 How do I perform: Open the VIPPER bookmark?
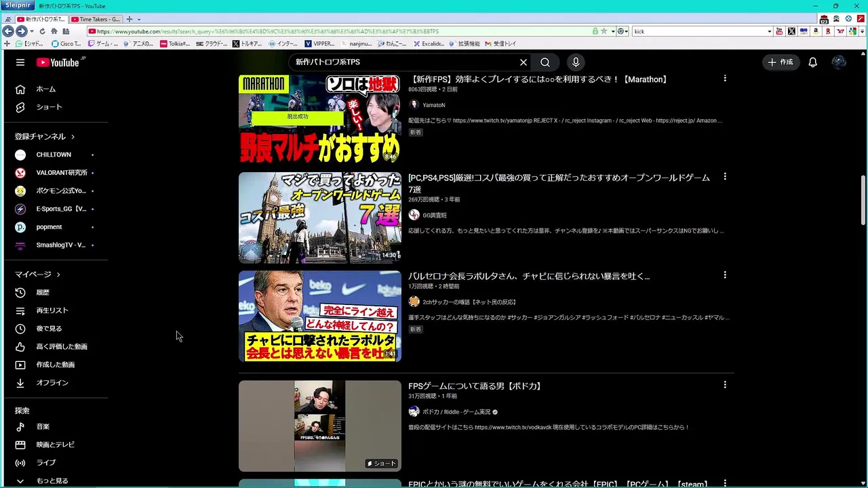coord(319,43)
